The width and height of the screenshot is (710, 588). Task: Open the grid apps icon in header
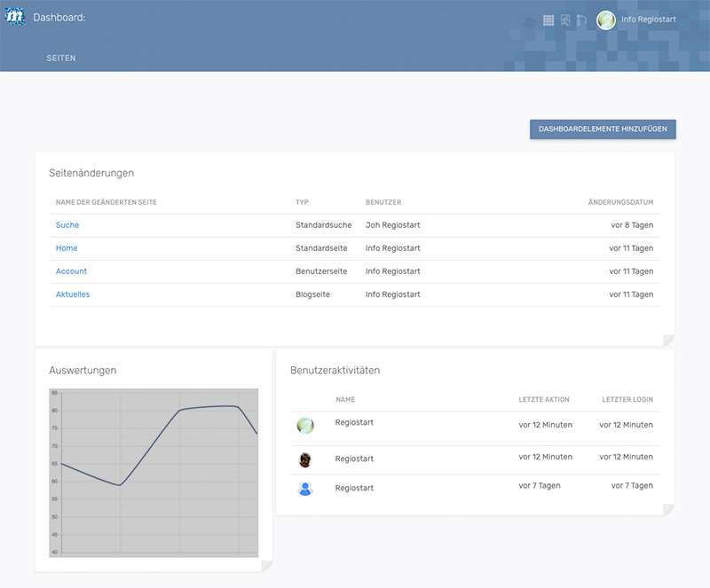(x=548, y=20)
